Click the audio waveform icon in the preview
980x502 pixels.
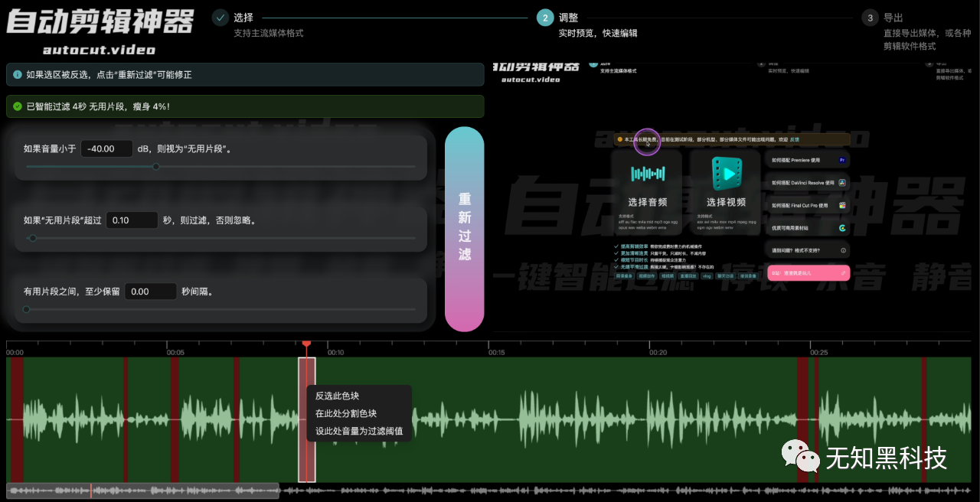point(648,174)
